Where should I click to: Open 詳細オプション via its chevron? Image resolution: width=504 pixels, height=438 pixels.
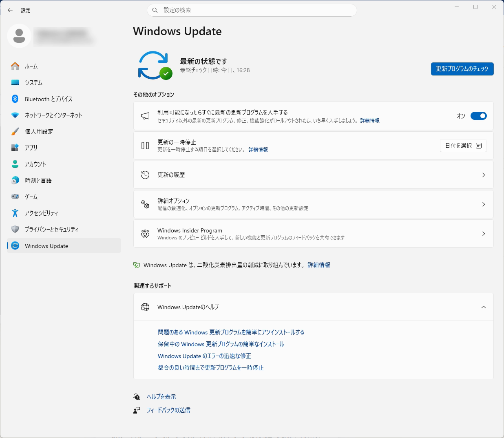(484, 204)
